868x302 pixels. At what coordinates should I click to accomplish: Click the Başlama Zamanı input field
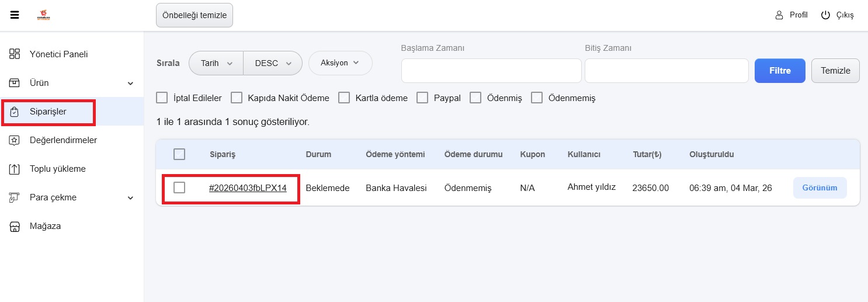(491, 71)
